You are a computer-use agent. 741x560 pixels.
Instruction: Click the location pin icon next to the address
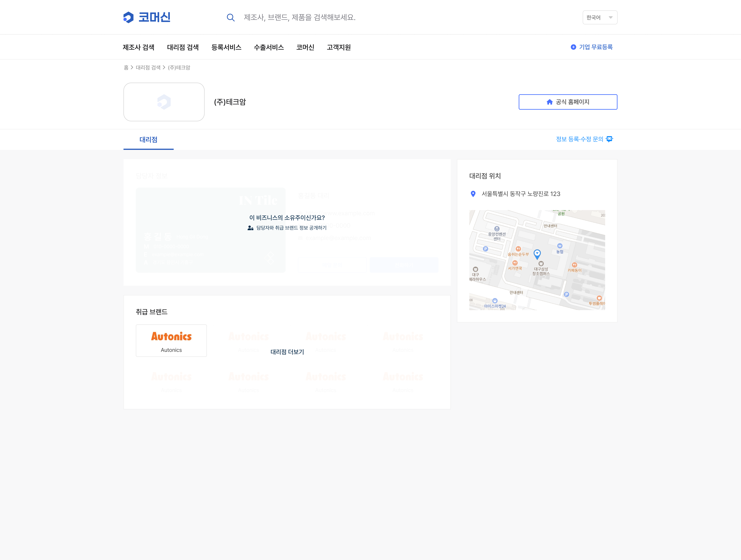(x=473, y=194)
